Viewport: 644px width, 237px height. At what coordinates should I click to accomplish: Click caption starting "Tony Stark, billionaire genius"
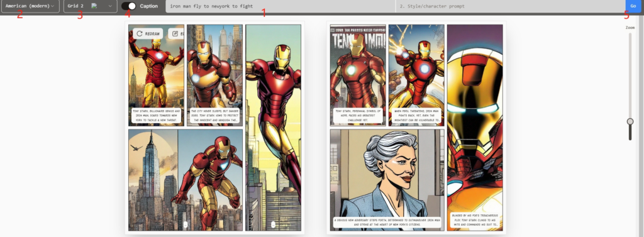156,116
